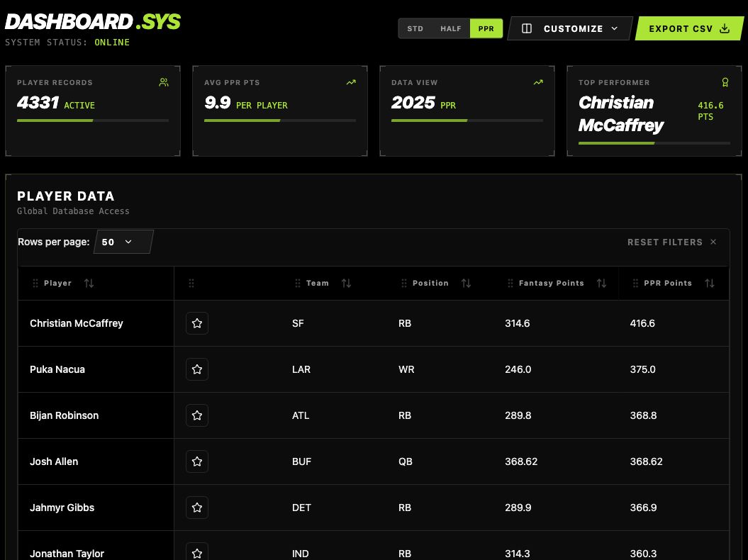The width and height of the screenshot is (748, 560).
Task: Click columns icon beside Customize
Action: click(527, 28)
